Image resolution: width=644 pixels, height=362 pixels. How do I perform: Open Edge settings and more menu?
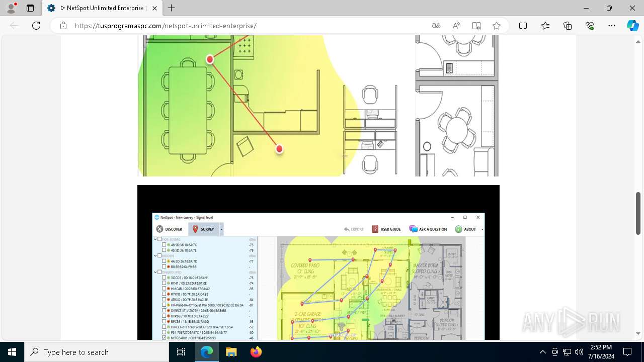(612, 26)
